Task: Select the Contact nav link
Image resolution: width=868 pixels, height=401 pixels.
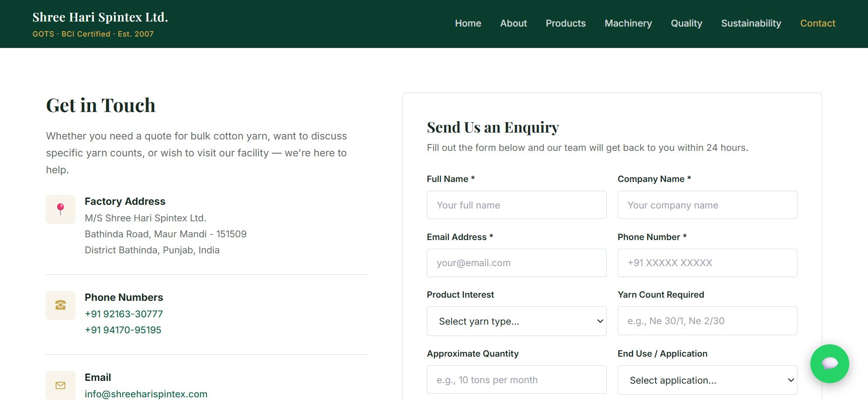Action: click(818, 23)
